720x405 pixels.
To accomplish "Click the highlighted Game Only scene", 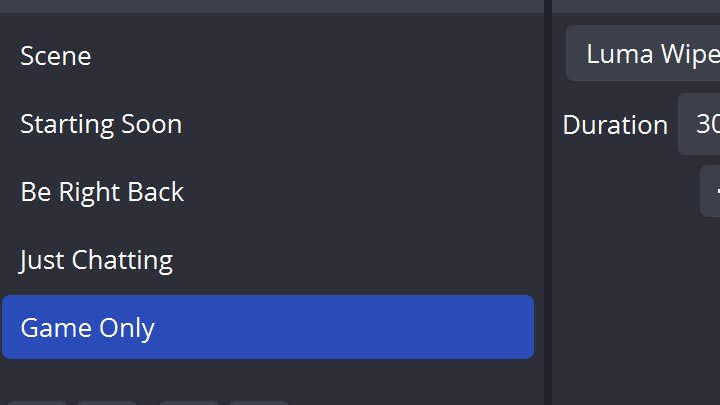I will (x=88, y=328).
